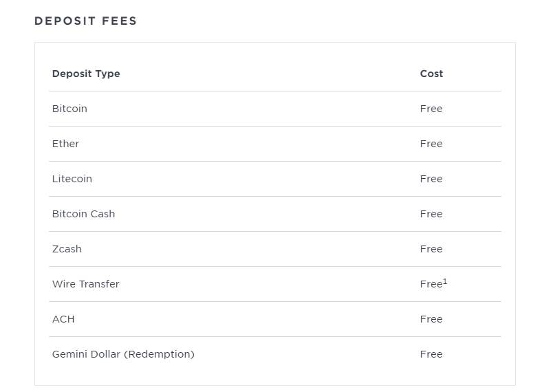
Task: Click the Free cost for Bitcoin Cash
Action: click(431, 214)
